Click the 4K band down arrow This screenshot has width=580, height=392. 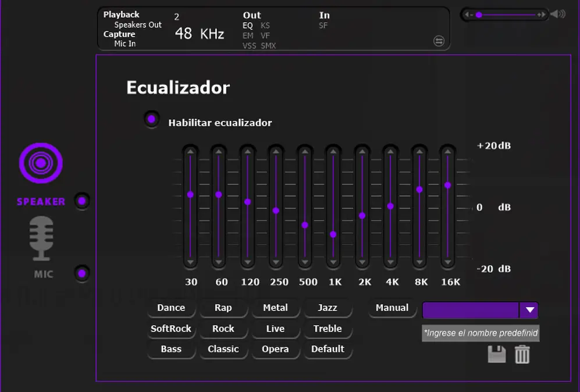click(x=390, y=262)
